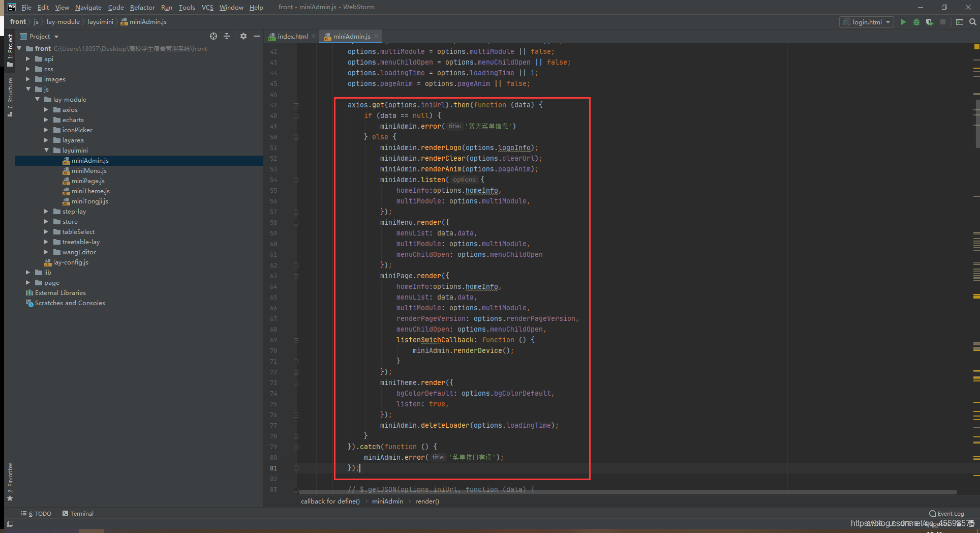Collapse the front root folder
This screenshot has width=980, height=533.
pos(20,48)
